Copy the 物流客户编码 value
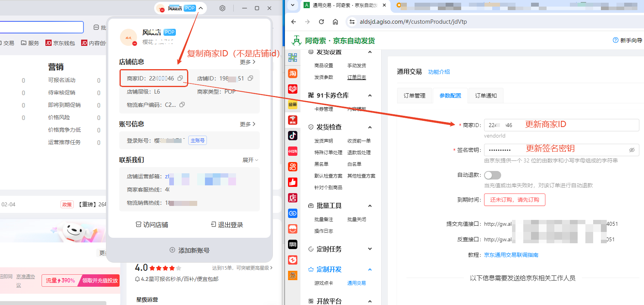 coord(182,105)
